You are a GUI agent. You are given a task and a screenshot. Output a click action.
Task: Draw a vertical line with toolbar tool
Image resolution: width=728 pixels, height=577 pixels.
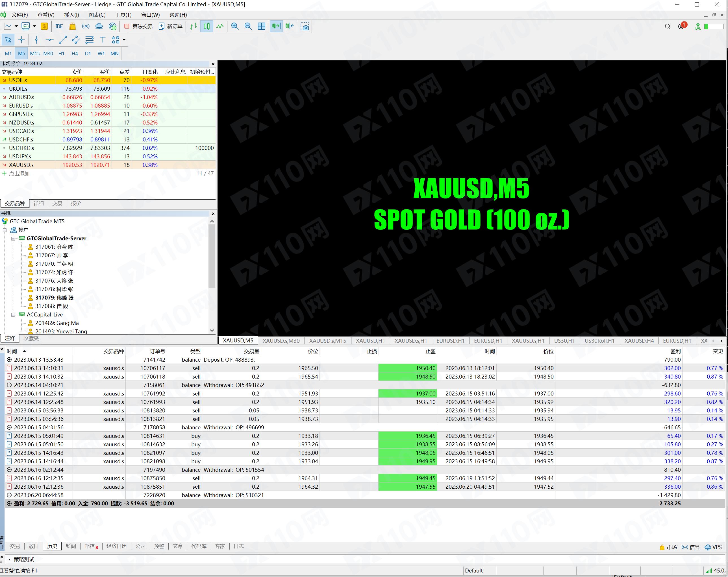point(36,40)
